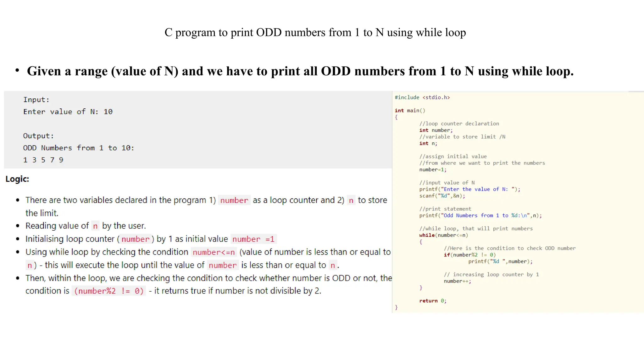Click '#include <stdio.h>' code line
The width and height of the screenshot is (644, 362).
[422, 97]
